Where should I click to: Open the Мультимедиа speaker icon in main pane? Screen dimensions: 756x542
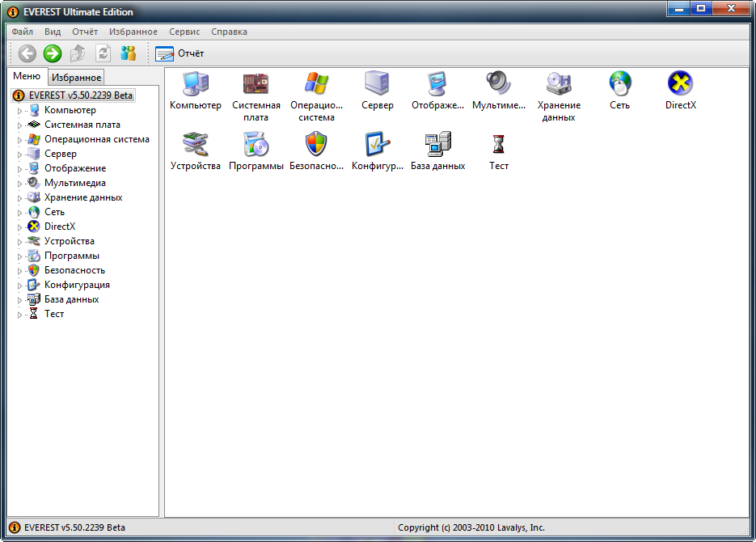click(x=498, y=83)
